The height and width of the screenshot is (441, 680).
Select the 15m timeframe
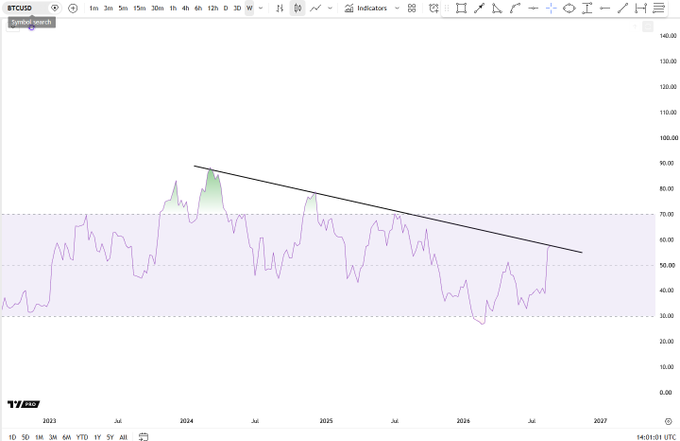pos(139,8)
